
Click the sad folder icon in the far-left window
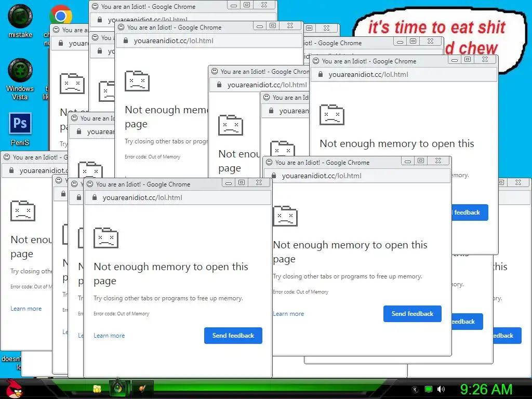click(x=23, y=211)
